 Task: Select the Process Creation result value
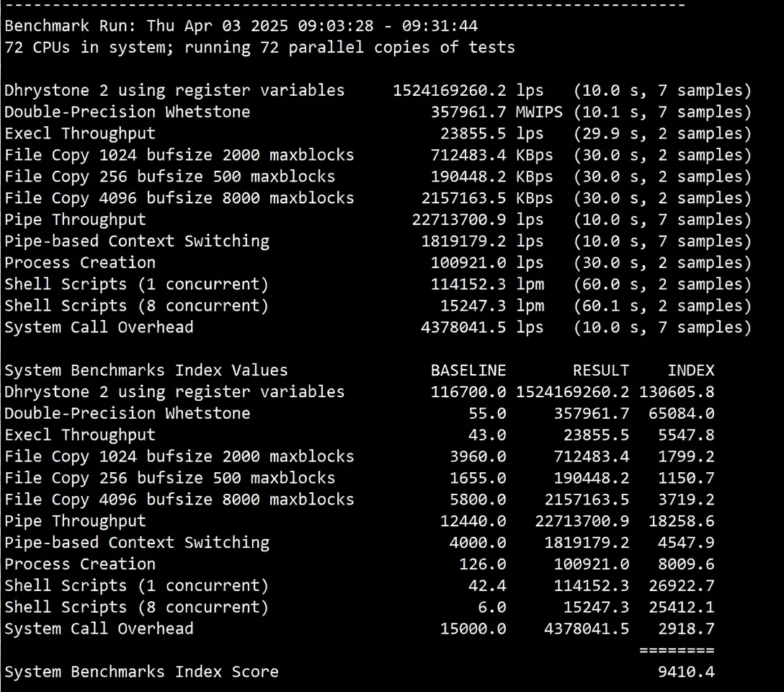point(478,262)
